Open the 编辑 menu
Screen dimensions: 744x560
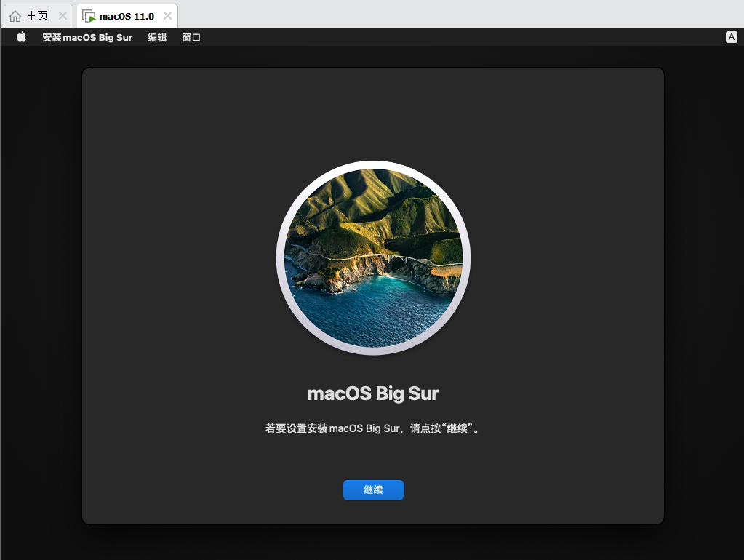157,38
